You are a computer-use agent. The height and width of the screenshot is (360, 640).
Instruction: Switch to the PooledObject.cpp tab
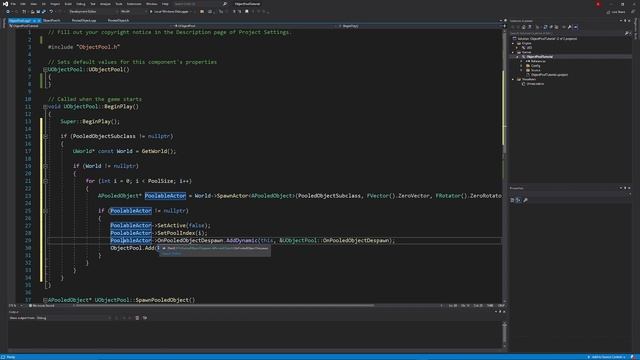(84, 20)
